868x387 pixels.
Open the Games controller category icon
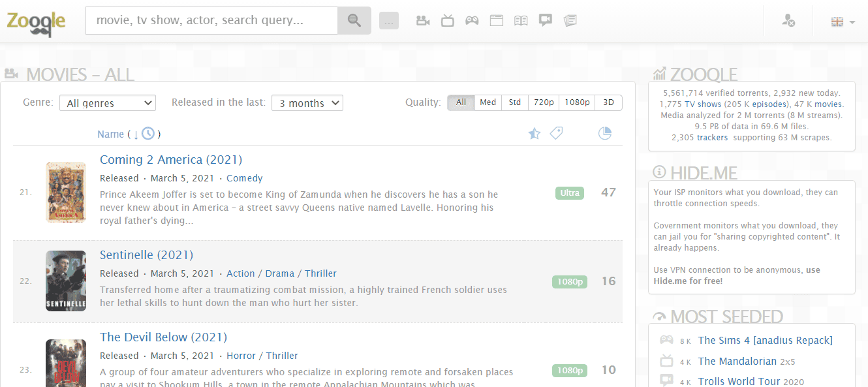coord(471,21)
